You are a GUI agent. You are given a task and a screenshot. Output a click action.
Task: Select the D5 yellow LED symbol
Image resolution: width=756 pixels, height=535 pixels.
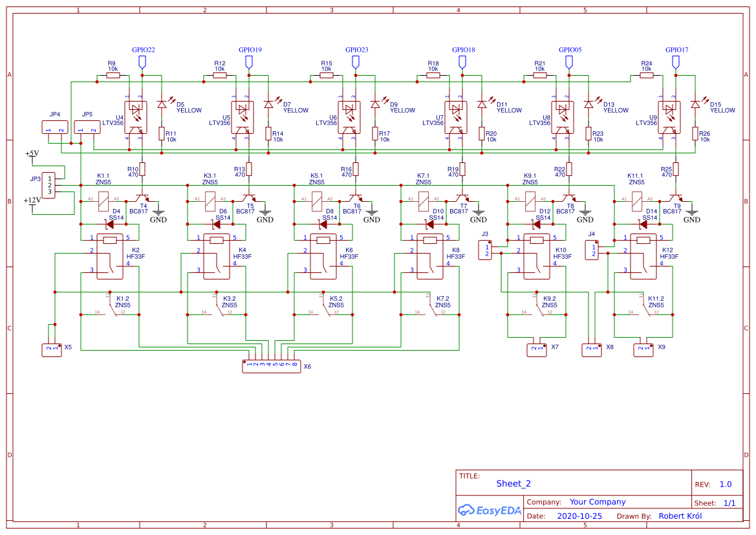[162, 105]
